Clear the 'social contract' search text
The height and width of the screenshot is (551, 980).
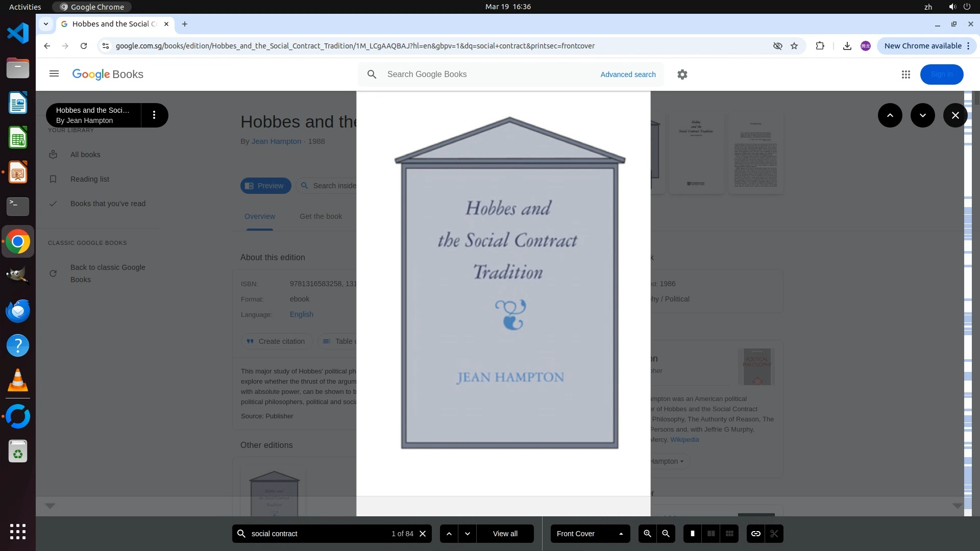(423, 534)
